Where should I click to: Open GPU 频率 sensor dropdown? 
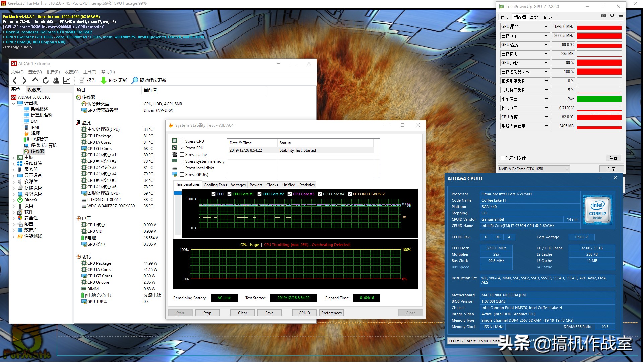tap(546, 27)
